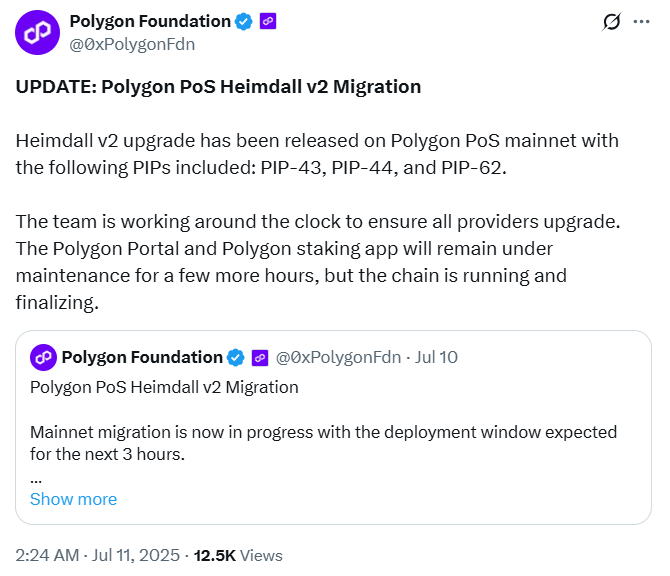Click the quoted post's Heimdall v2 Migration title
This screenshot has height=576, width=670.
[164, 387]
